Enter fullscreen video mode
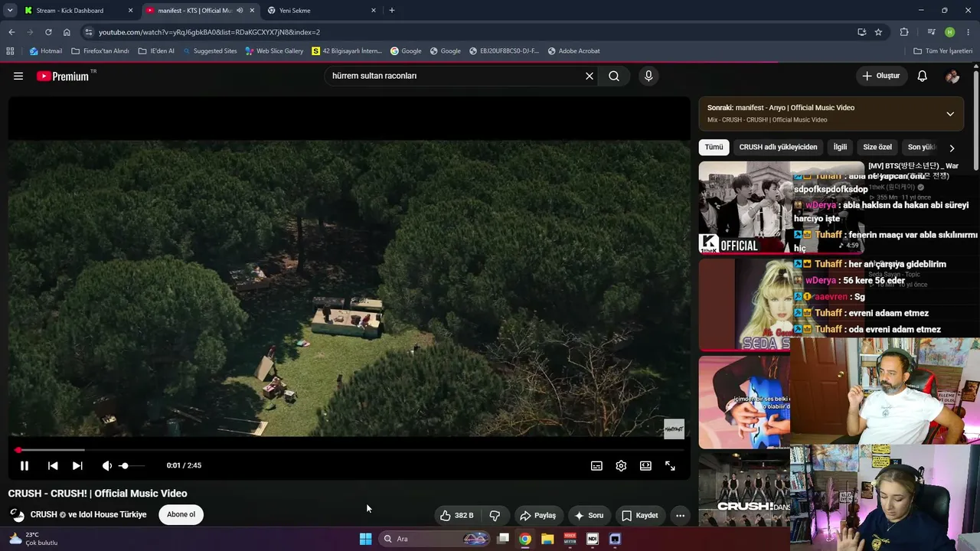Image resolution: width=980 pixels, height=551 pixels. coord(670,465)
